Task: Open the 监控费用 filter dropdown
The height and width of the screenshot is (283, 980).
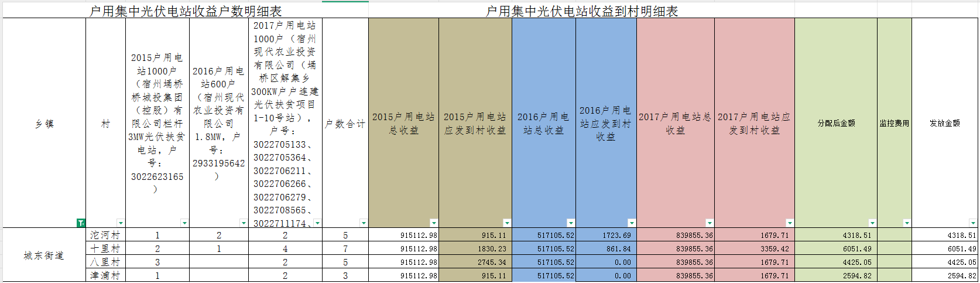Action: (907, 223)
